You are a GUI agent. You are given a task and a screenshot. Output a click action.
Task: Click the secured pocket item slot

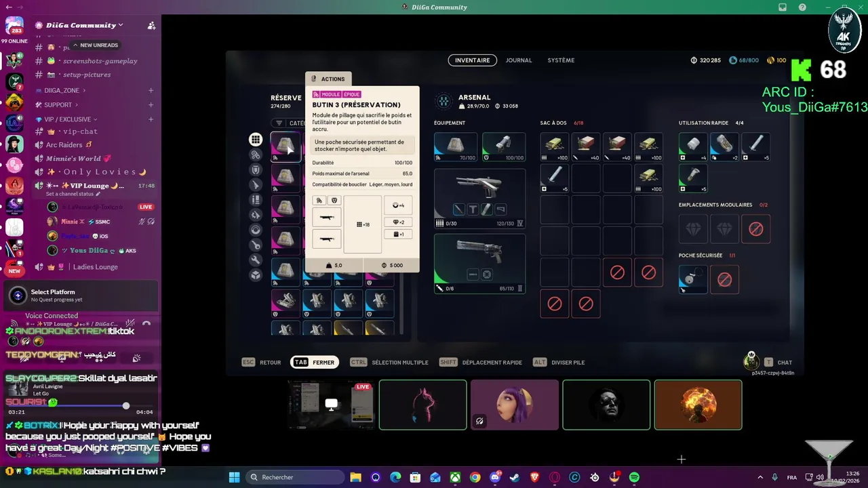click(x=693, y=279)
